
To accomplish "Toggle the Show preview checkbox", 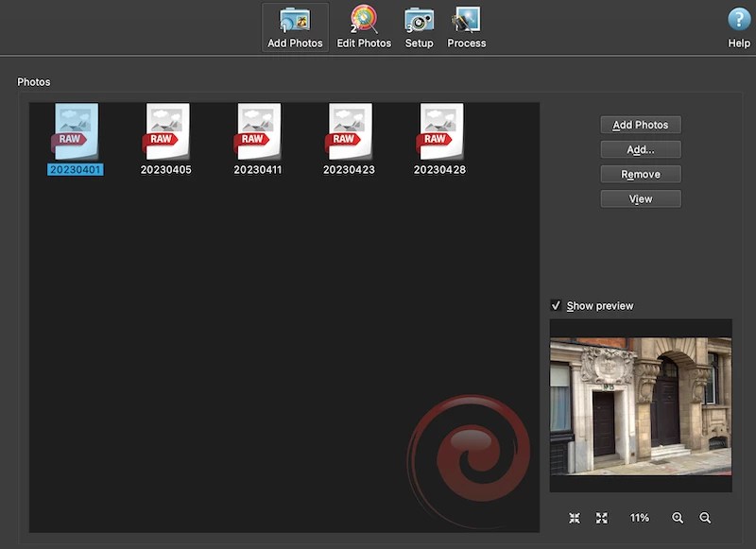I will (558, 305).
